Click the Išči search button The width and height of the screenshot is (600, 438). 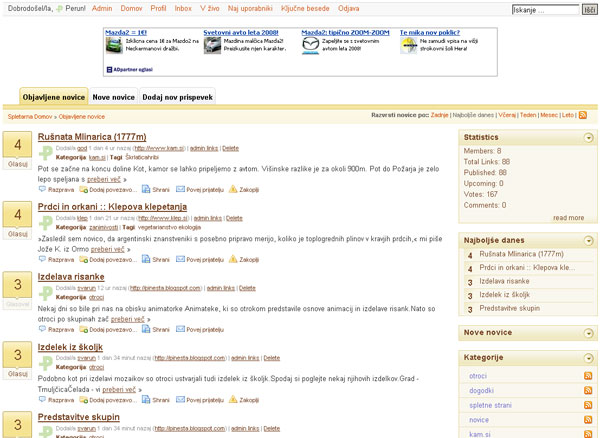tap(589, 10)
